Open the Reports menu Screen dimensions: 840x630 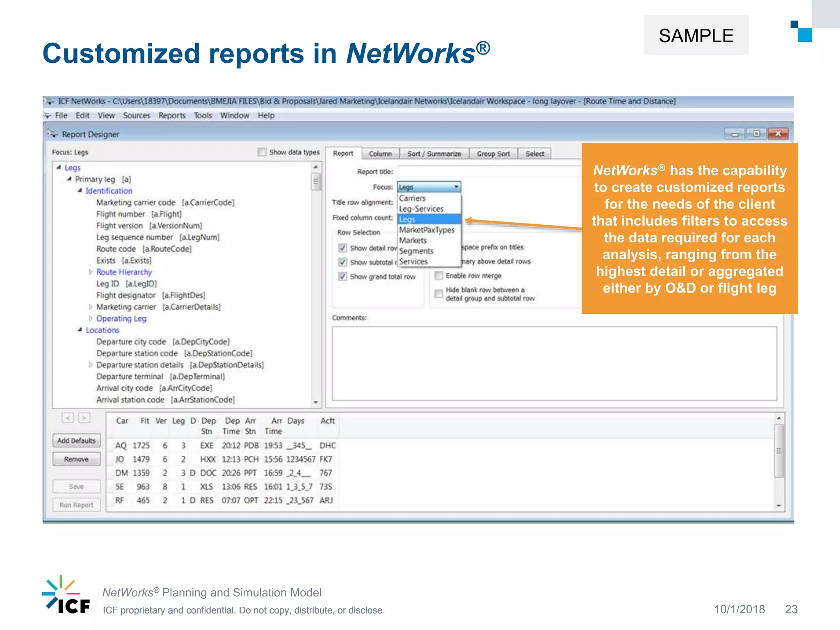click(x=172, y=115)
